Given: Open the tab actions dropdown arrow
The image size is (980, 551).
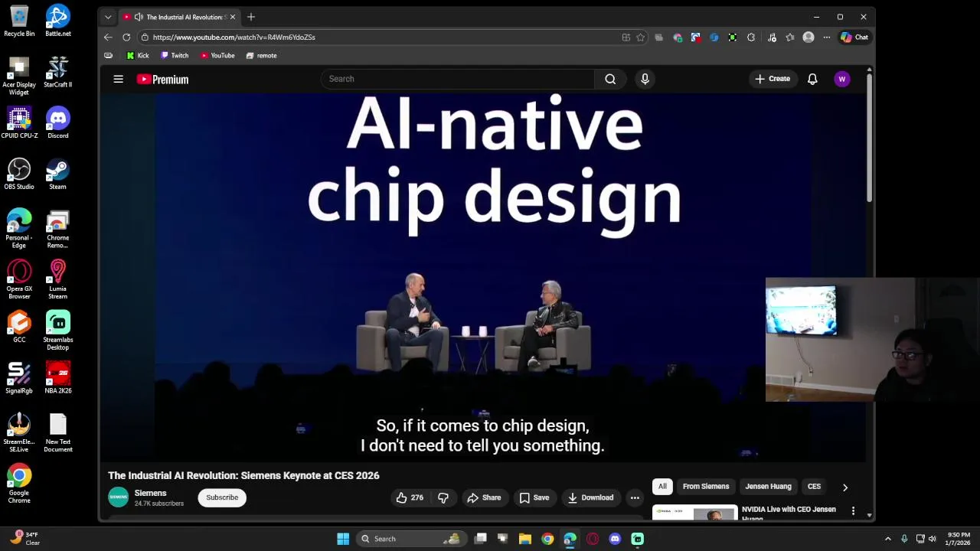Looking at the screenshot, I should [x=108, y=17].
